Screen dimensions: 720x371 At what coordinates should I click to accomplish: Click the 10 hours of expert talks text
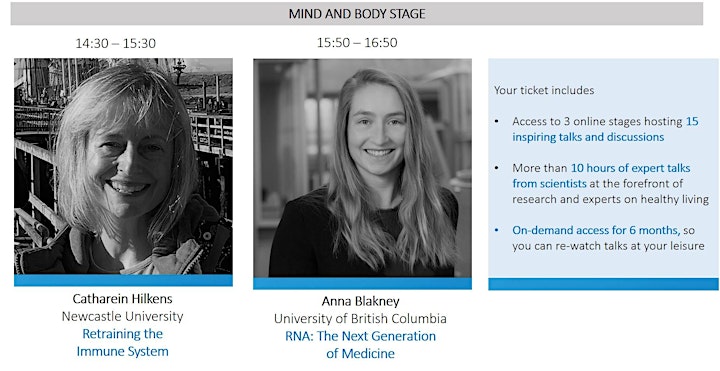point(630,169)
